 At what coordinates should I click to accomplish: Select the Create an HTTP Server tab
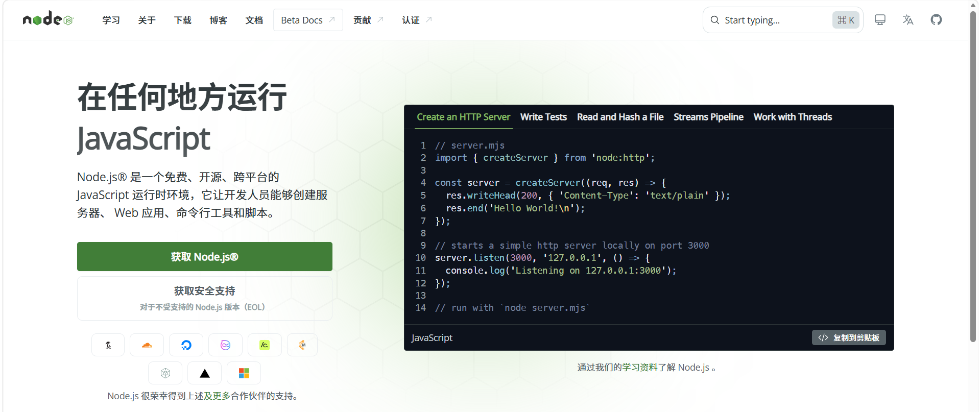[463, 117]
